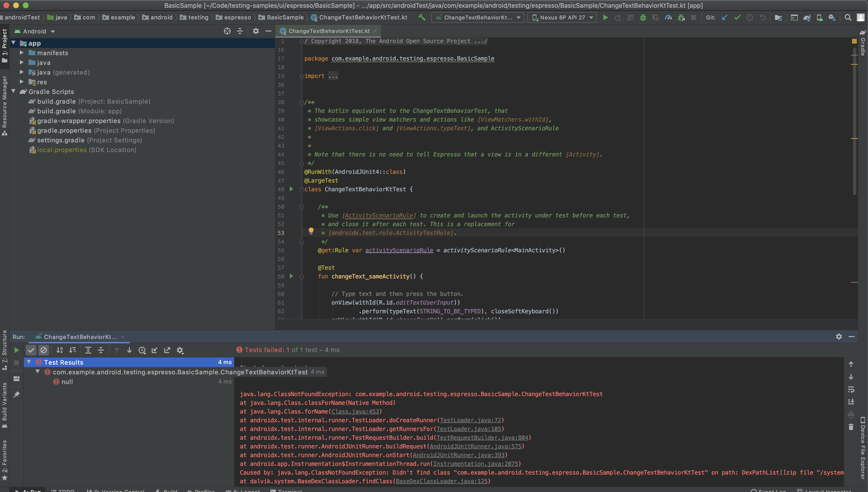Open AndroidJUnitRunner.java:575 link
Viewport: 868px width, 492px height.
[475, 446]
